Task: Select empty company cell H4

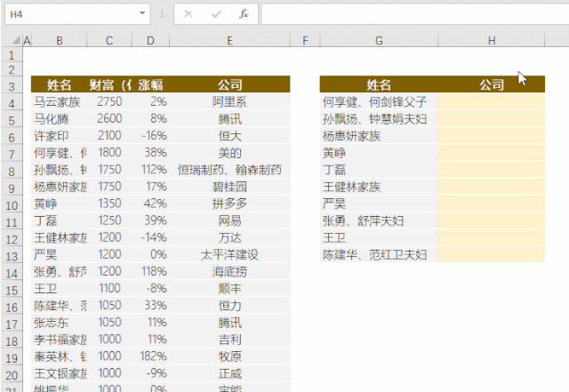Action: (492, 101)
